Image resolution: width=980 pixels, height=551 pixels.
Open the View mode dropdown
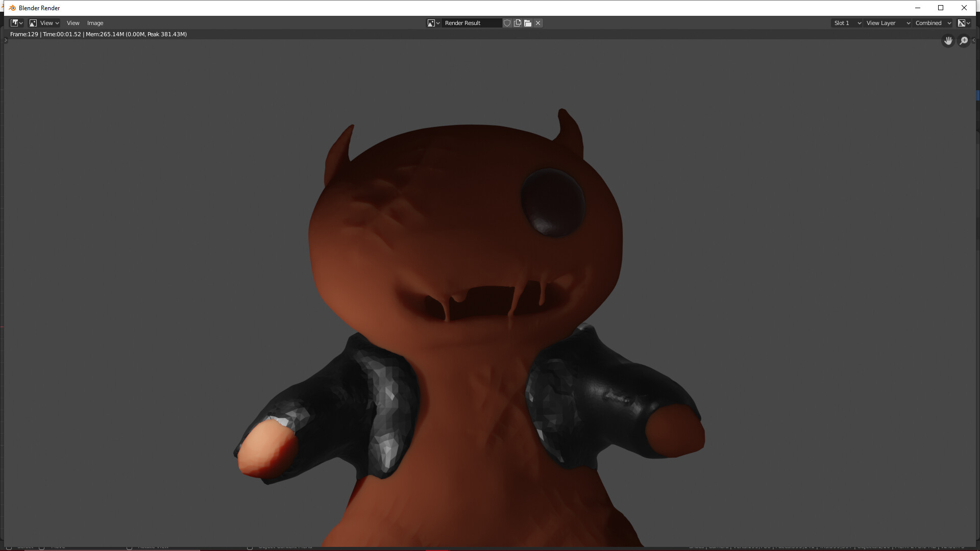(44, 23)
